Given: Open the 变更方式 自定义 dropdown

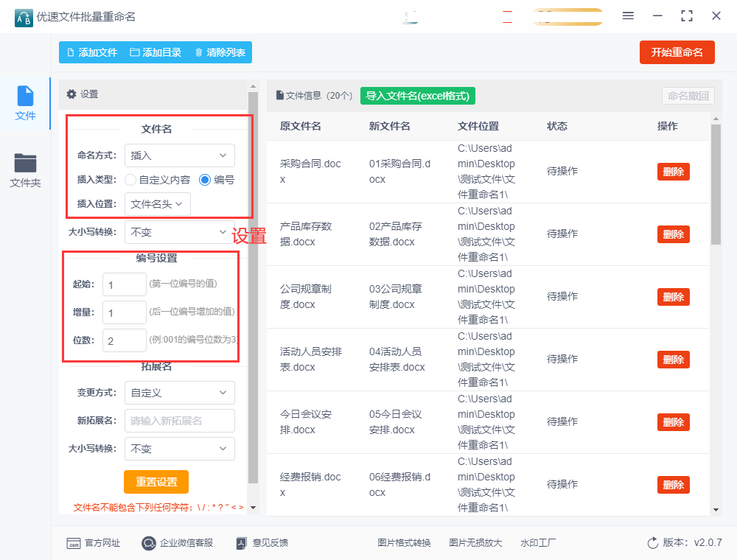Looking at the screenshot, I should [x=180, y=393].
